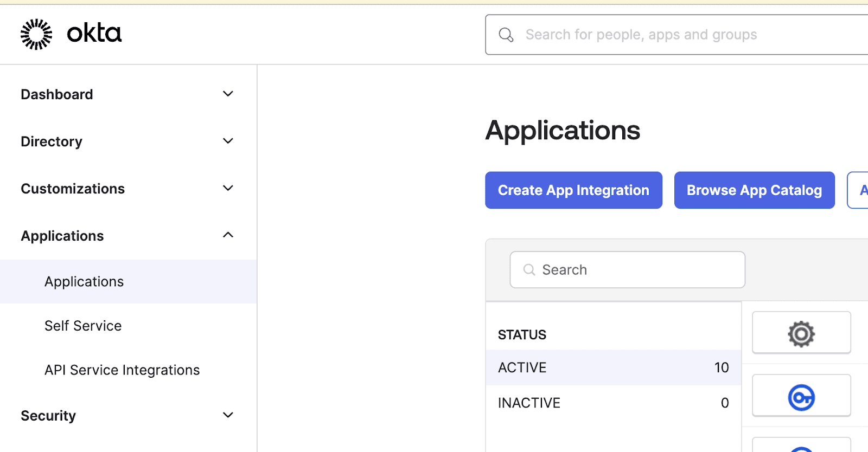This screenshot has height=452, width=868.
Task: Click the okta wordmark text
Action: [94, 34]
